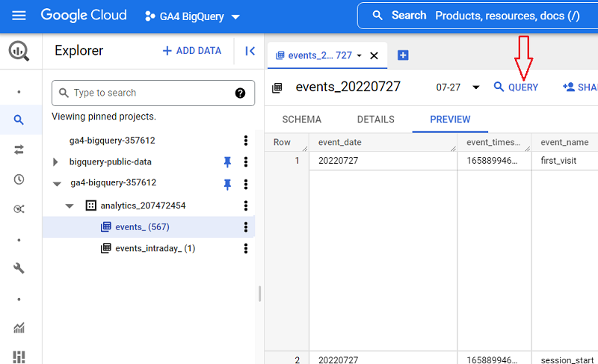Click the SHARE button
This screenshot has width=598, height=364.
580,87
